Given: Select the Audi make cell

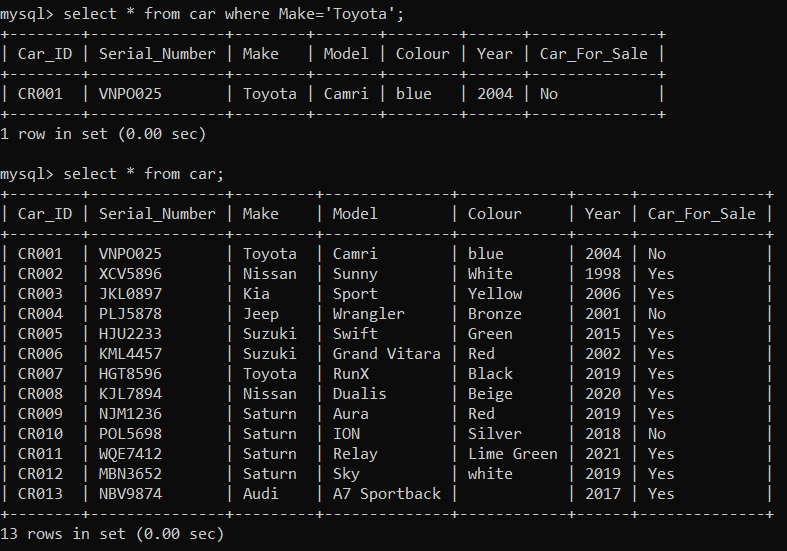Looking at the screenshot, I should coord(260,494).
